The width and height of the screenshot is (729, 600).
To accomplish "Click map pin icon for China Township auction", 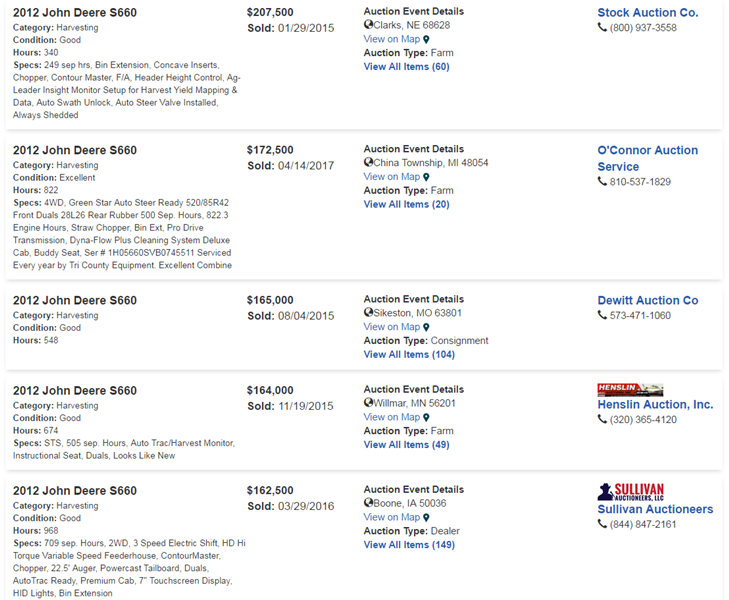I will click(x=426, y=177).
